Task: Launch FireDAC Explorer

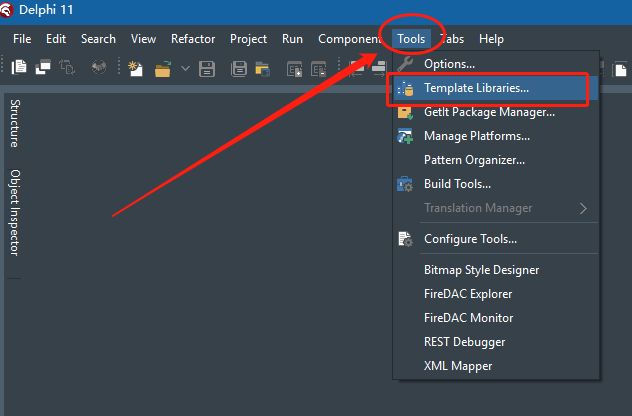Action: [x=495, y=294]
